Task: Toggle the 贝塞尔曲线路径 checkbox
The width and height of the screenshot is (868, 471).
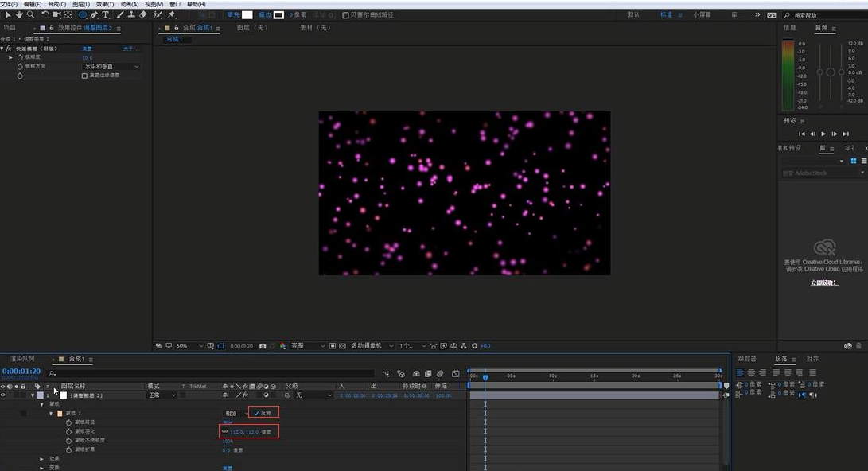Action: tap(345, 15)
